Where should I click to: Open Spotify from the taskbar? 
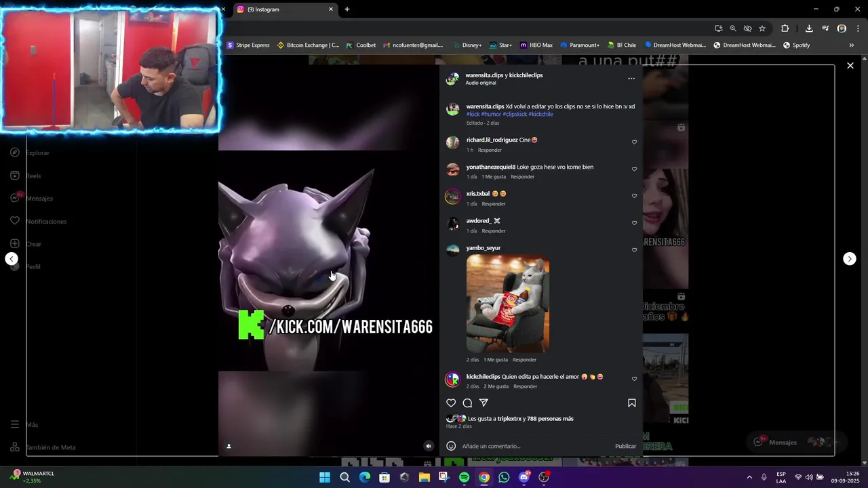coord(464,477)
